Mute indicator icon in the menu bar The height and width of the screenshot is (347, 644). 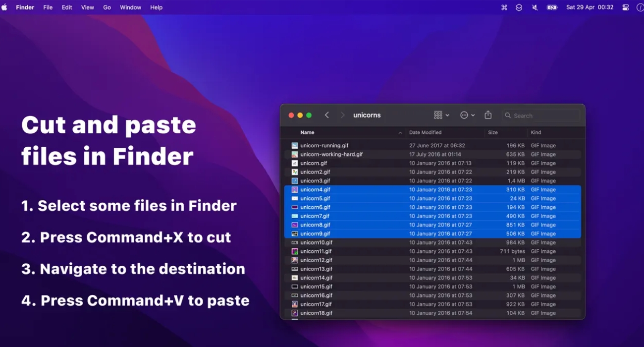tap(535, 7)
